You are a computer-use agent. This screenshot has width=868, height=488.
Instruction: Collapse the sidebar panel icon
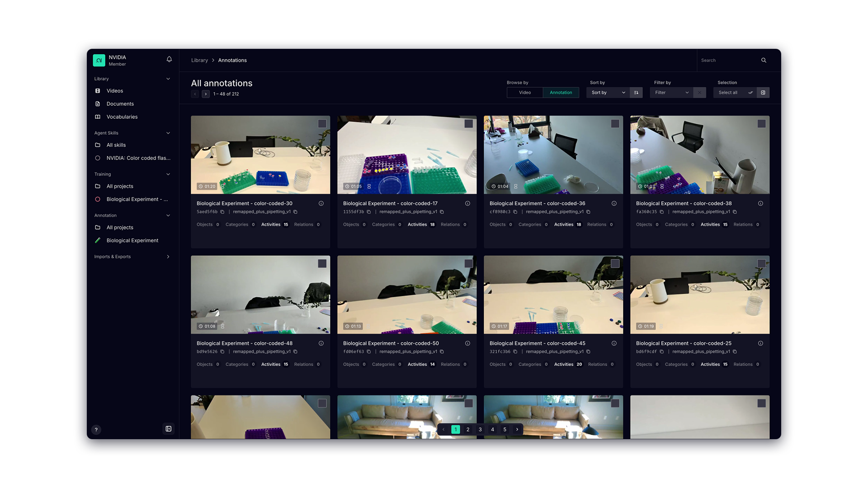(x=168, y=429)
